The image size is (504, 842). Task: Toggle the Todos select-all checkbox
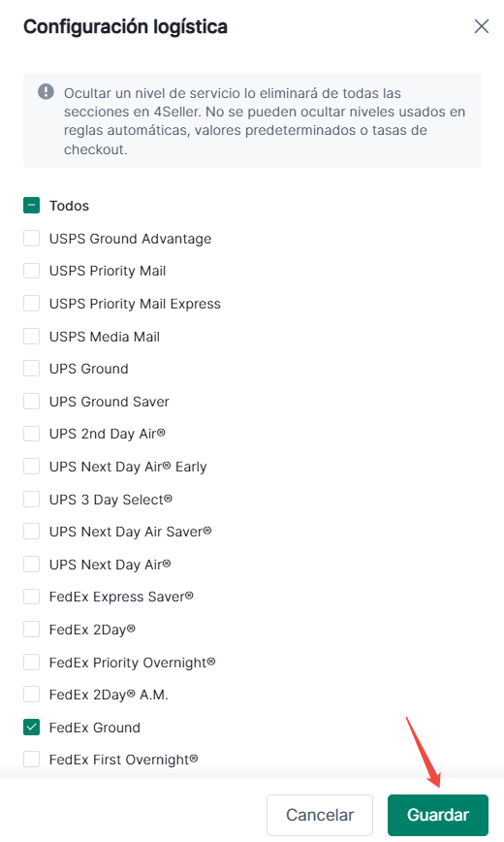[x=32, y=206]
